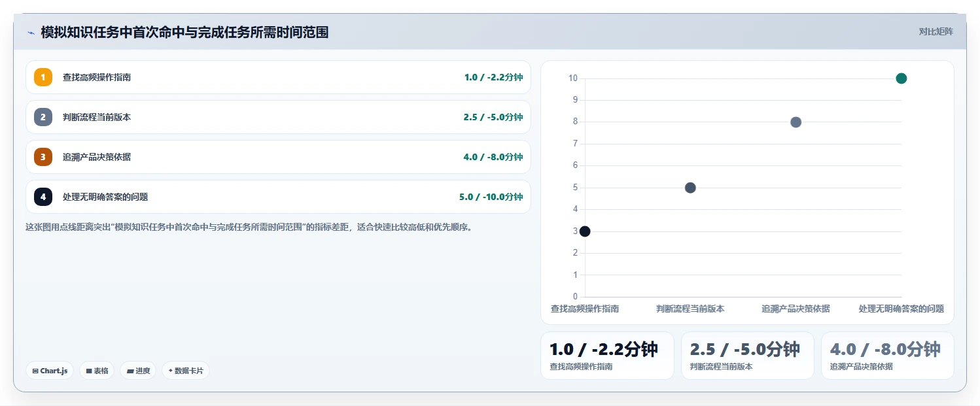Click the description text beginning 这张图用点线距离

click(x=249, y=228)
